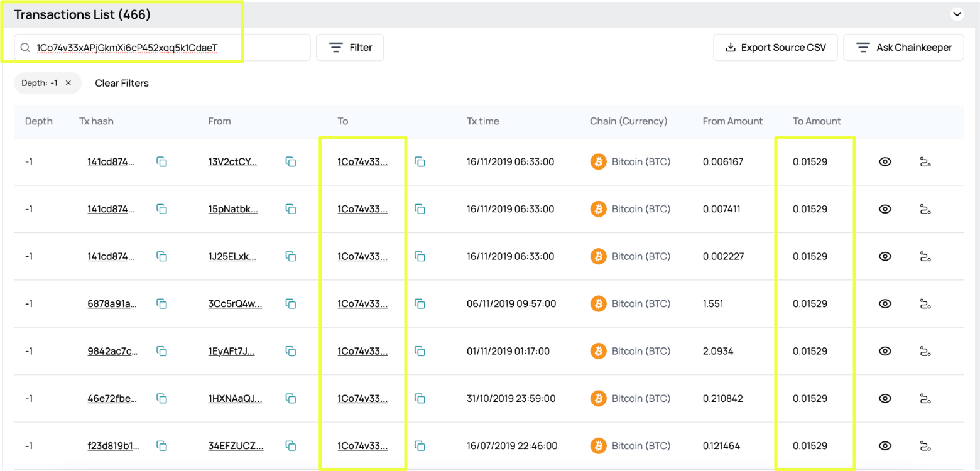Copy the 15pNatbk sender address
The image size is (980, 471).
(291, 209)
